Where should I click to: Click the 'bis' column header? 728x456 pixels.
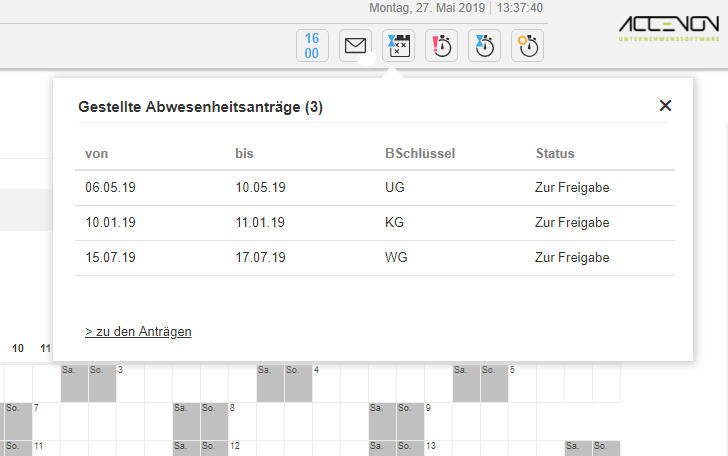click(x=245, y=153)
